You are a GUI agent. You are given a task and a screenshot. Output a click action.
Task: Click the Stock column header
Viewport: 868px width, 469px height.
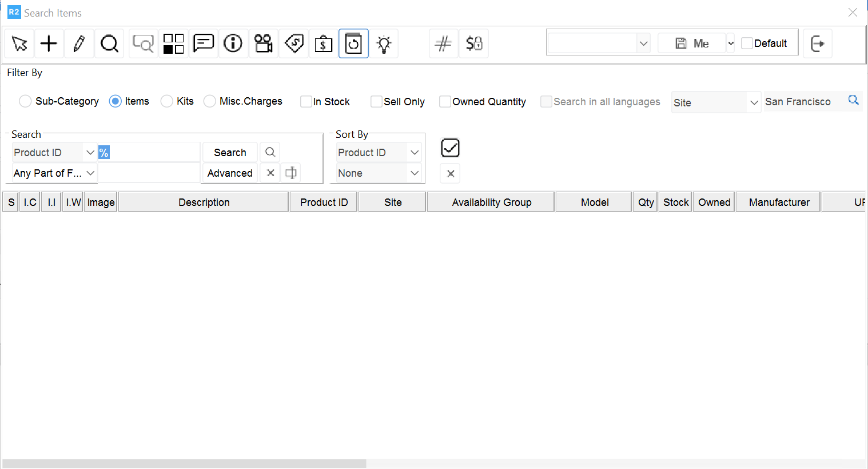coord(675,202)
